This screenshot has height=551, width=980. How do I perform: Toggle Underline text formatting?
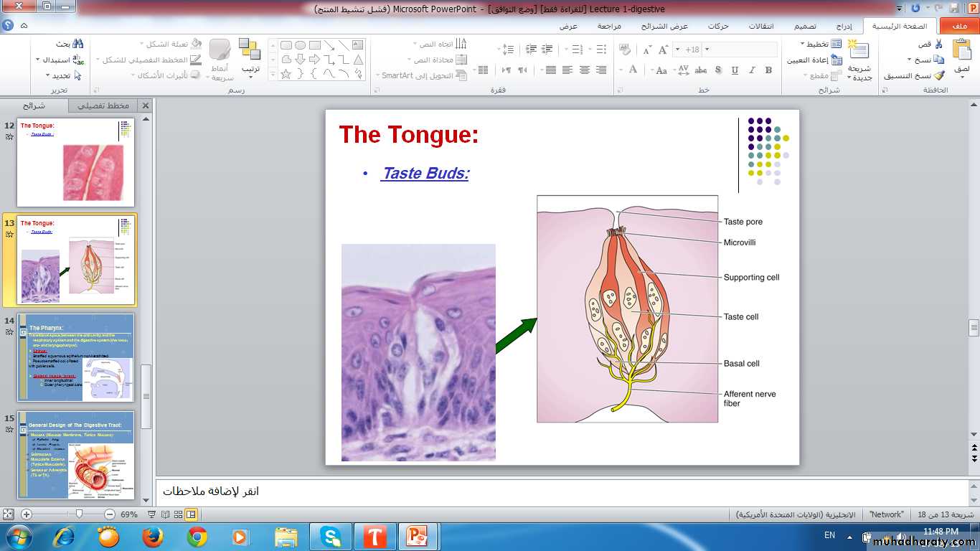click(735, 70)
